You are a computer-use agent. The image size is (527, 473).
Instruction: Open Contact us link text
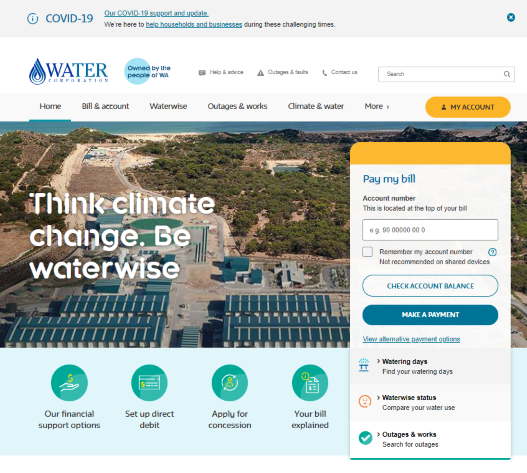[344, 72]
